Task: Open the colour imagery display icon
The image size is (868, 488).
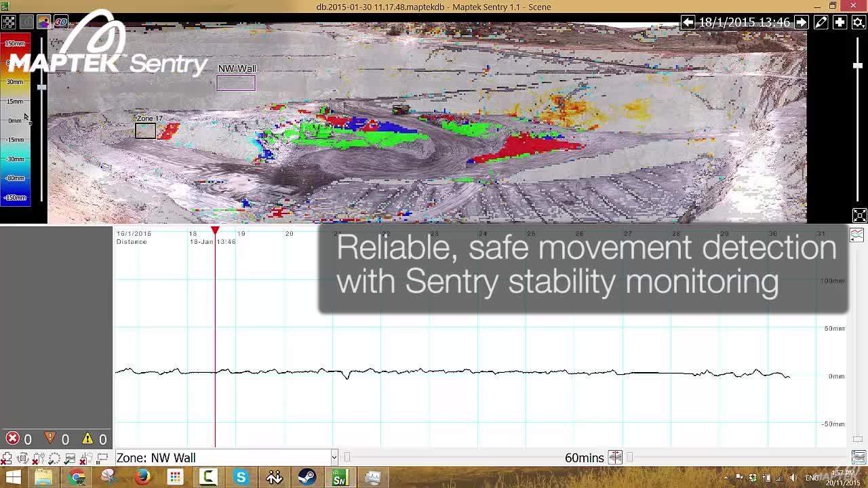Action: (x=43, y=22)
